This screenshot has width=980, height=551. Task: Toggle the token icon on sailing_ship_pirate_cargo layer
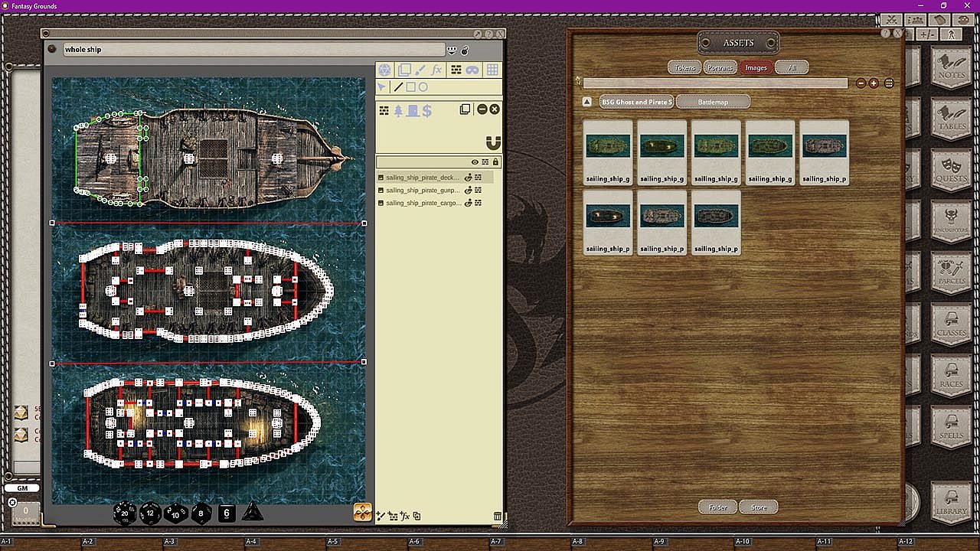point(469,204)
